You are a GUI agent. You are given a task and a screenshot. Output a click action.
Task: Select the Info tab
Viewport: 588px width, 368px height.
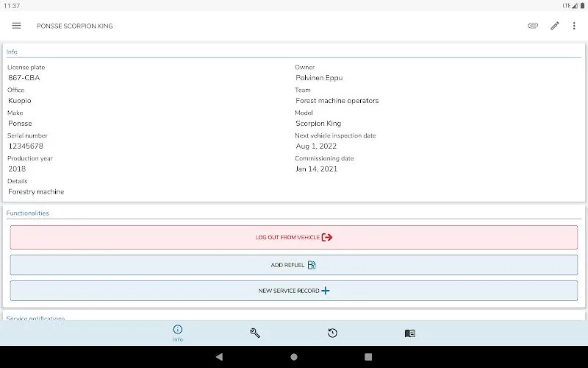click(178, 333)
